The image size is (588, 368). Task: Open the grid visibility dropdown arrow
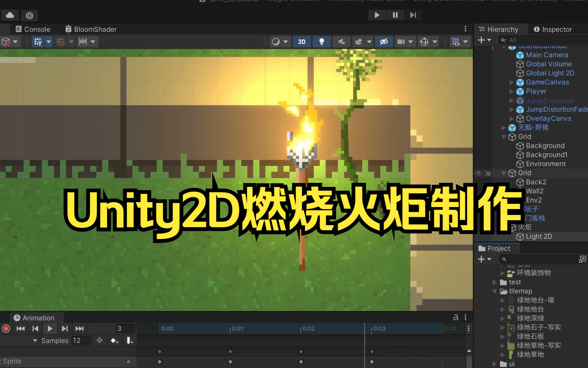(x=49, y=42)
